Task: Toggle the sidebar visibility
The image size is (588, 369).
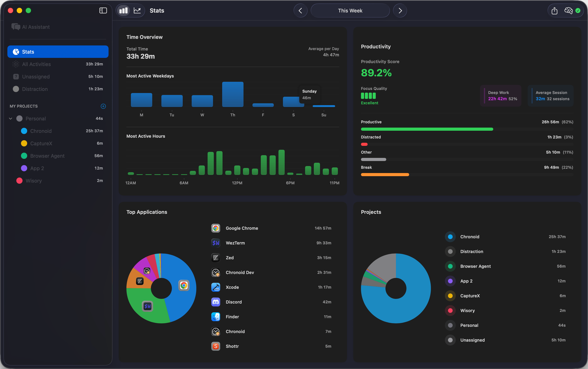Action: [103, 10]
